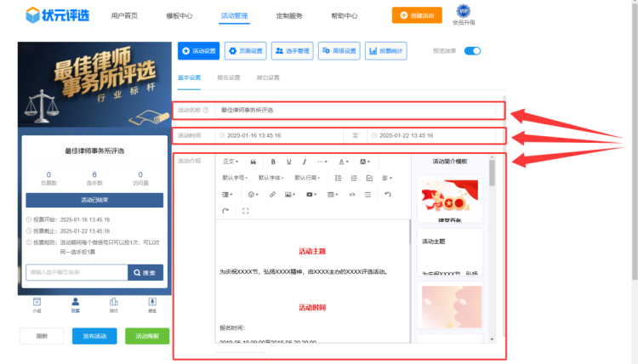Switch to the 报名设置 tab

click(x=229, y=78)
